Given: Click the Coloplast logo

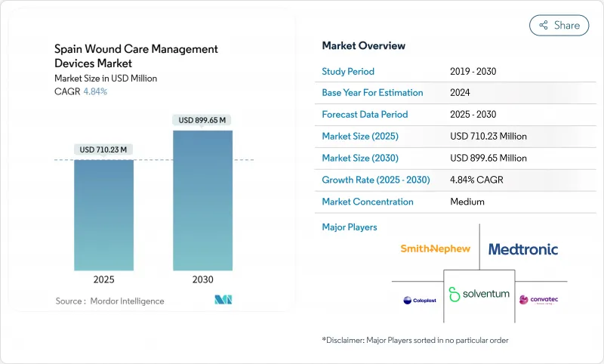Looking at the screenshot, I should (x=419, y=300).
